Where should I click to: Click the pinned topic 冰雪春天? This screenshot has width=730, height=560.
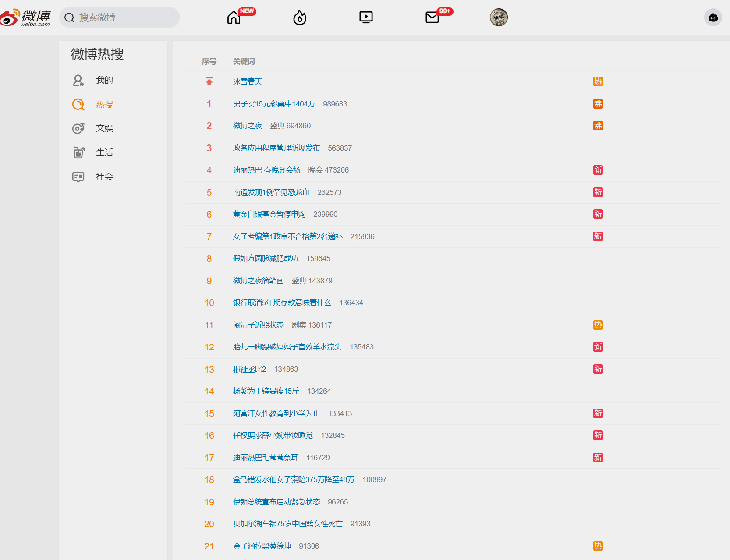coord(247,81)
